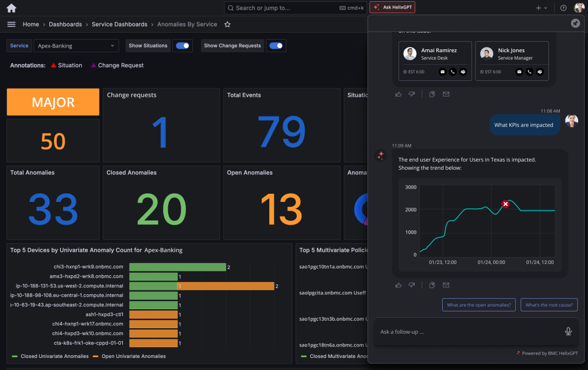Image resolution: width=588 pixels, height=370 pixels.
Task: Select the chi3-hxnp1-wrk9.onbmc.com green bar
Action: click(178, 267)
